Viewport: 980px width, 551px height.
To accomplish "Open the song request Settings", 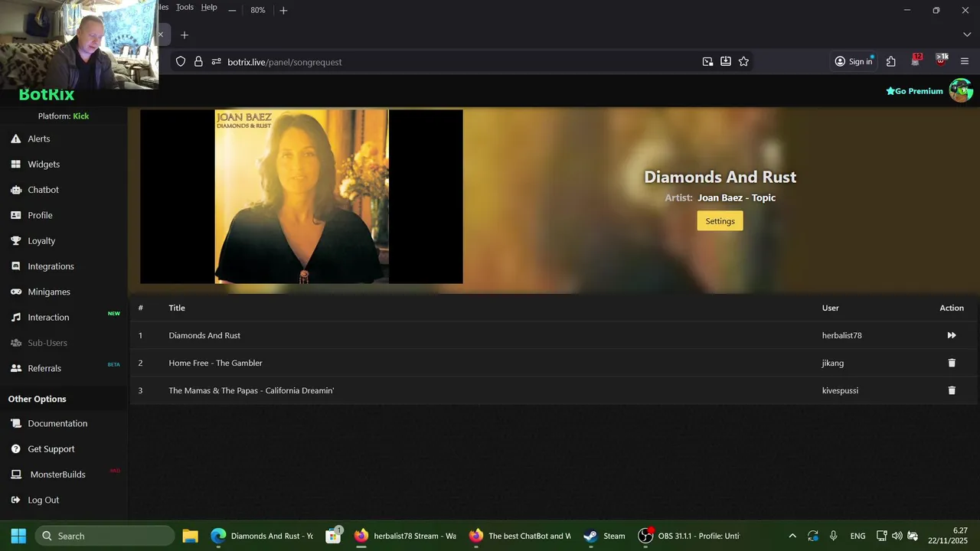I will (720, 221).
